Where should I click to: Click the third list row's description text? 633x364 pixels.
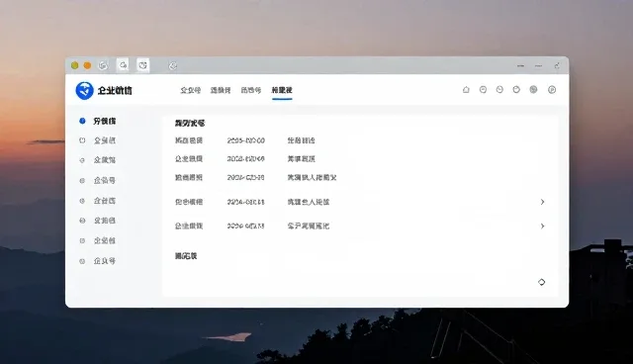pyautogui.click(x=312, y=178)
